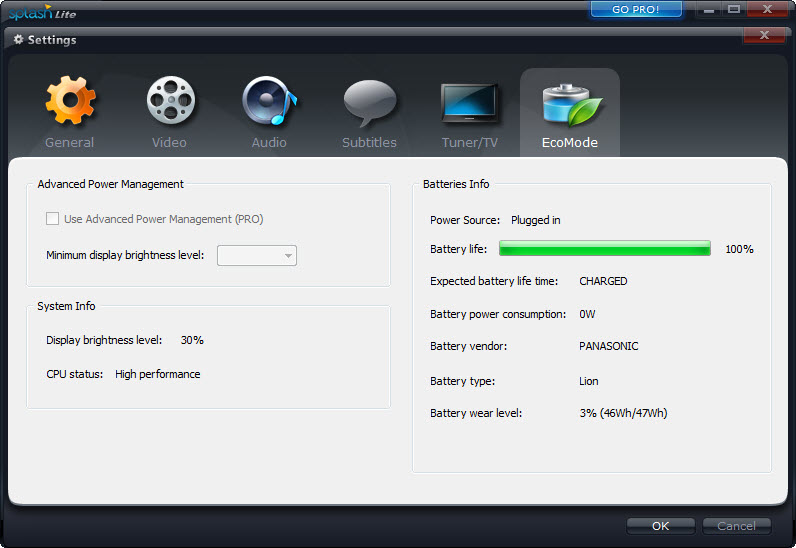Maximize the Splash Lite window

point(734,9)
